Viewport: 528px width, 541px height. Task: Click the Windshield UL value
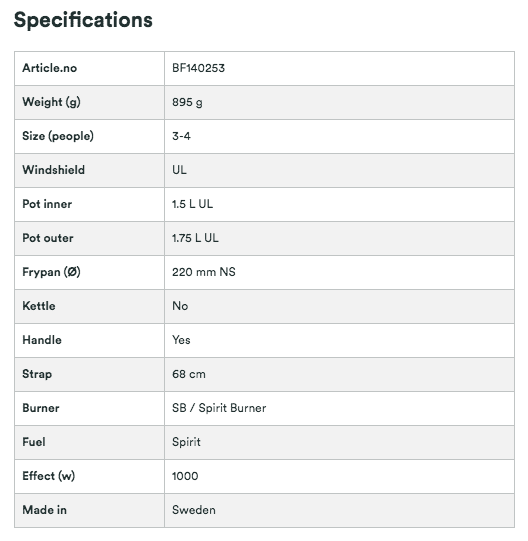click(179, 170)
